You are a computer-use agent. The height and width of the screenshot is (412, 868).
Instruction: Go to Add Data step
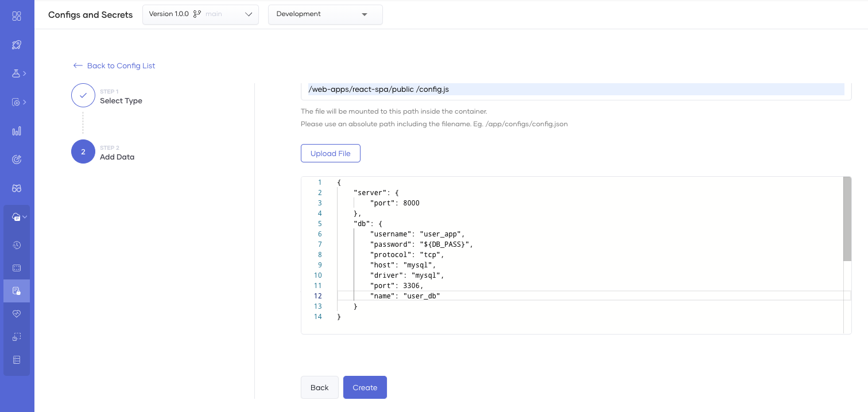(117, 157)
